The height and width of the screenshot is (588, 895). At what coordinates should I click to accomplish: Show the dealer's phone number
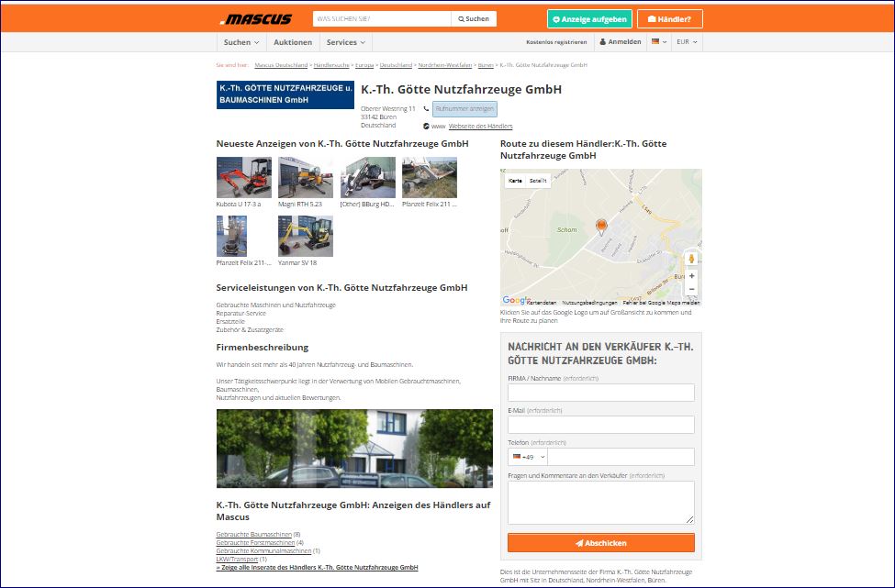tap(464, 109)
